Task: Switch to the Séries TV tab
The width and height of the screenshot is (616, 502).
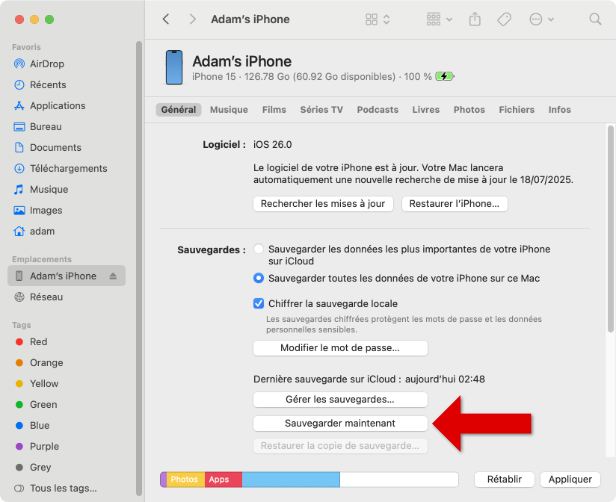Action: pyautogui.click(x=321, y=110)
